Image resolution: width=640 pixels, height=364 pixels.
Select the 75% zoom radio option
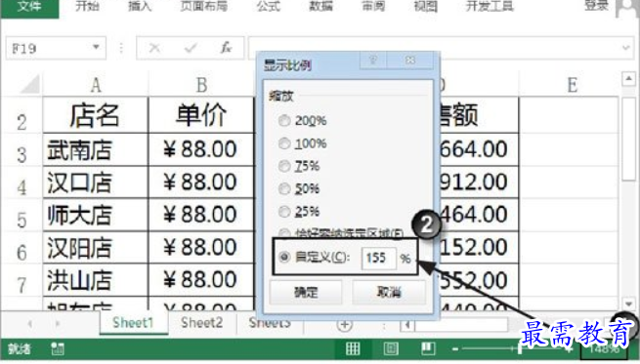click(284, 166)
